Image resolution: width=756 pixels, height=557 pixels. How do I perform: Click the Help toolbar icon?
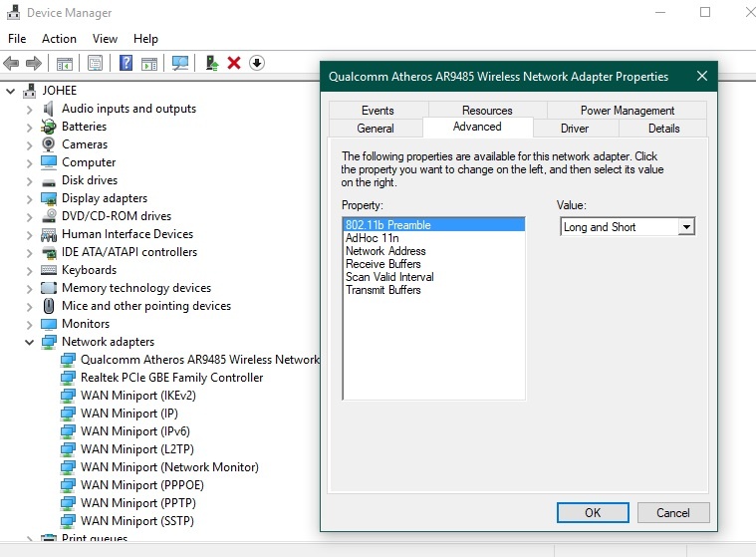(126, 63)
